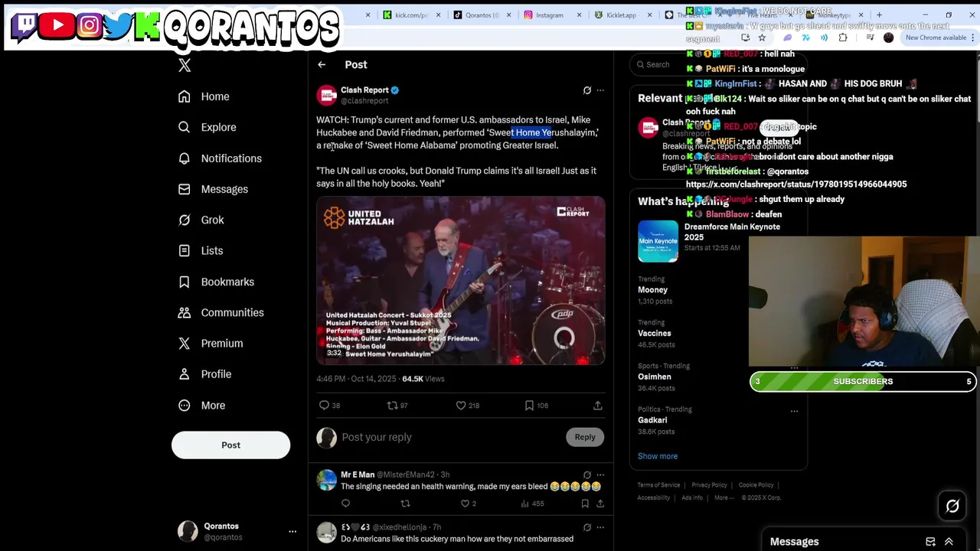
Task: Click the clashreport status link in chat
Action: coord(796,184)
